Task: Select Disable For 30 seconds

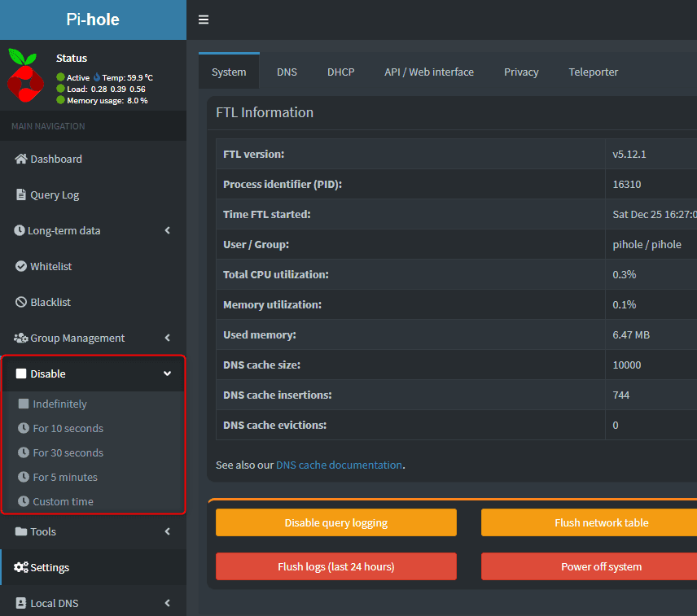Action: pos(94,452)
